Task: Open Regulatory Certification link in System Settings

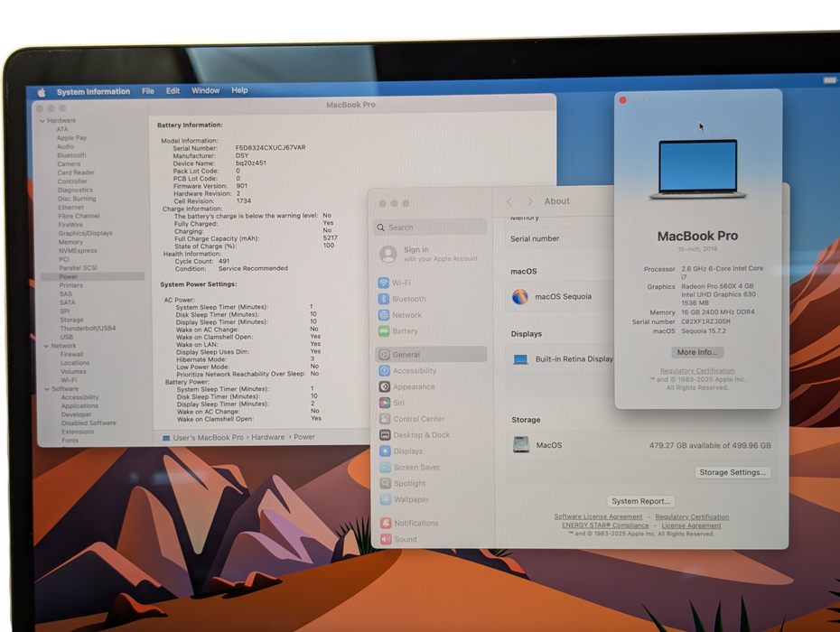Action: pyautogui.click(x=692, y=516)
